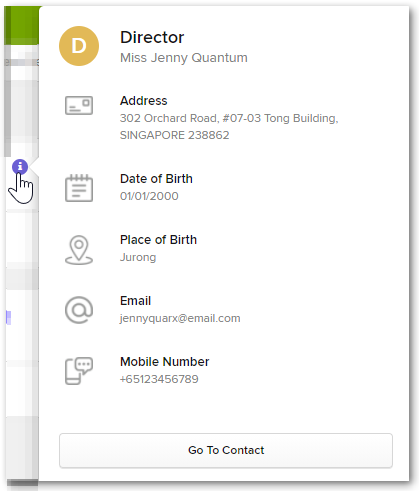Select the name Miss Jenny Quantum

pos(184,58)
